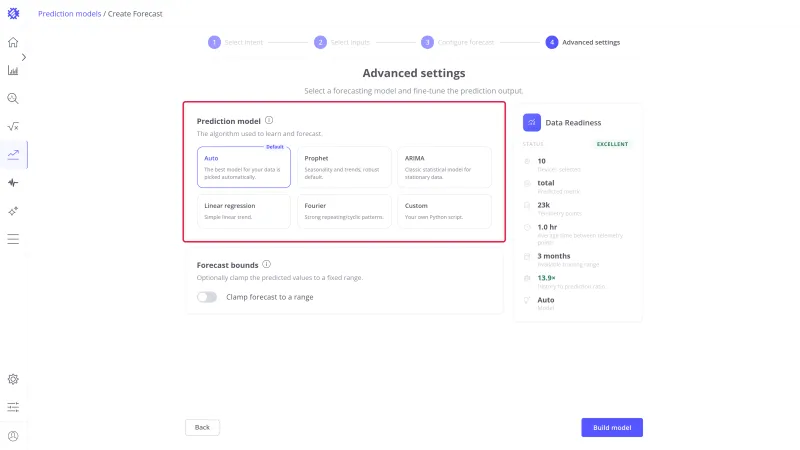Click the EXCELLENT status badge
This screenshot has width=800, height=450.
tap(612, 144)
